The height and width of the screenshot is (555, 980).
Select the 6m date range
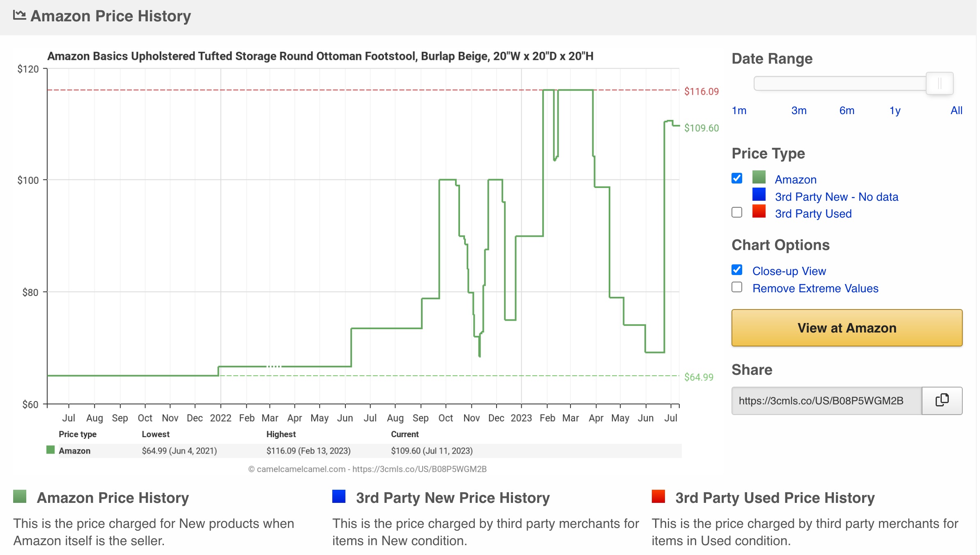click(x=847, y=110)
